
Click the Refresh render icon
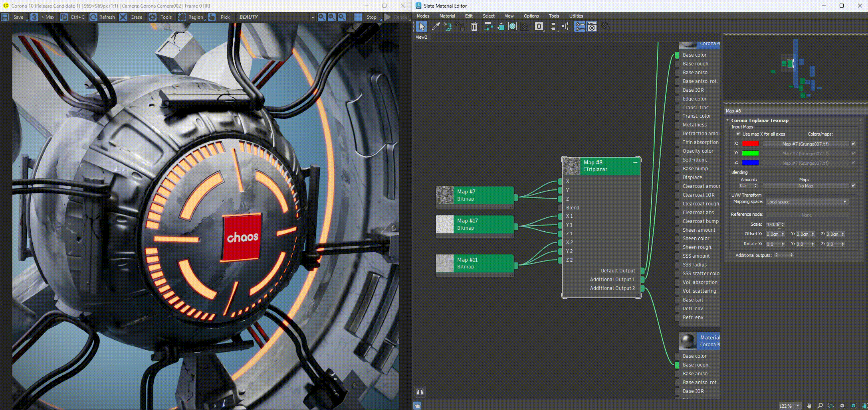(x=93, y=17)
